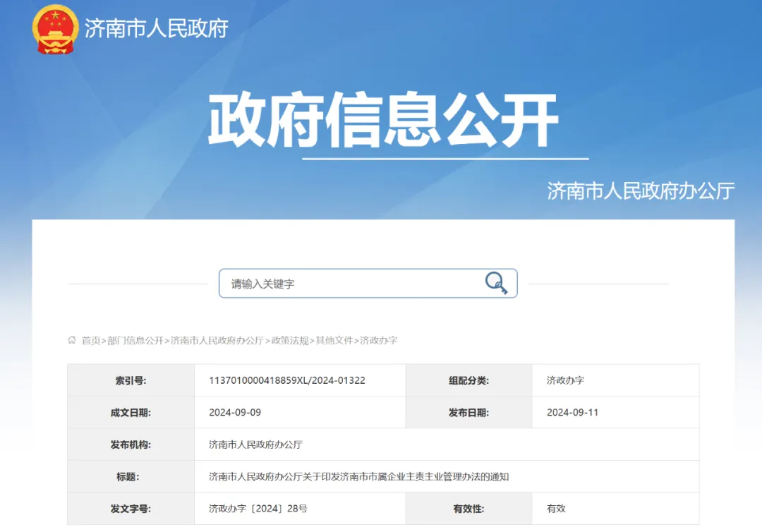762x532 pixels.
Task: Go to 部门信息公开 in breadcrumb
Action: (135, 340)
